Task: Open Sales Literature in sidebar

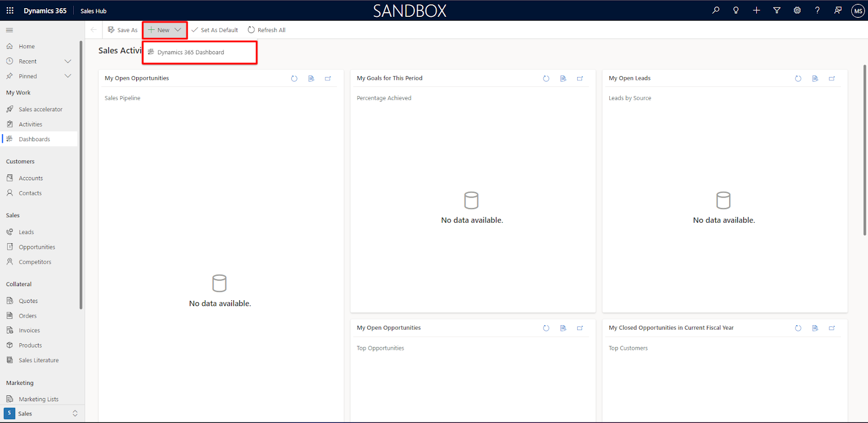Action: pos(40,360)
